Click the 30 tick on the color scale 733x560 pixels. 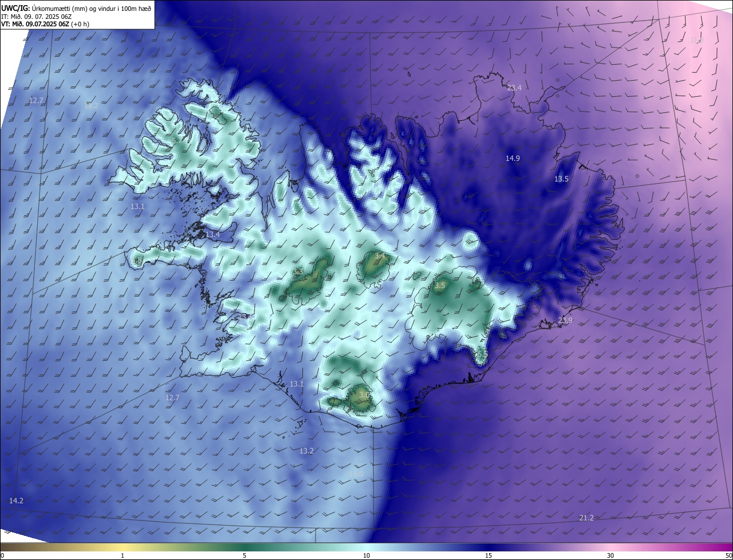[x=610, y=556]
